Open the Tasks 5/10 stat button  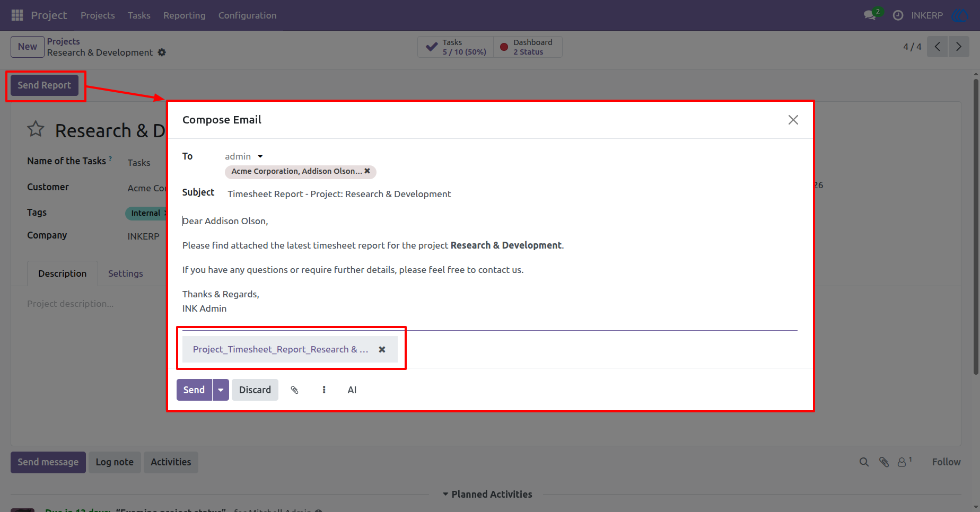(x=456, y=47)
